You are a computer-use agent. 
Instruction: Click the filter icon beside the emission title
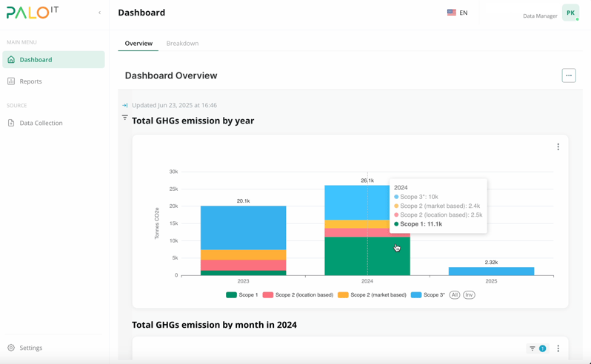[124, 118]
